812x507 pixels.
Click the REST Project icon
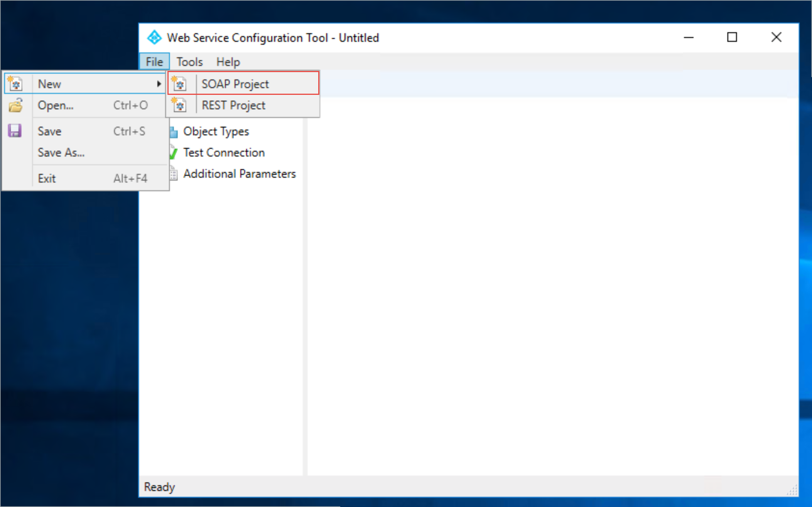pyautogui.click(x=179, y=106)
